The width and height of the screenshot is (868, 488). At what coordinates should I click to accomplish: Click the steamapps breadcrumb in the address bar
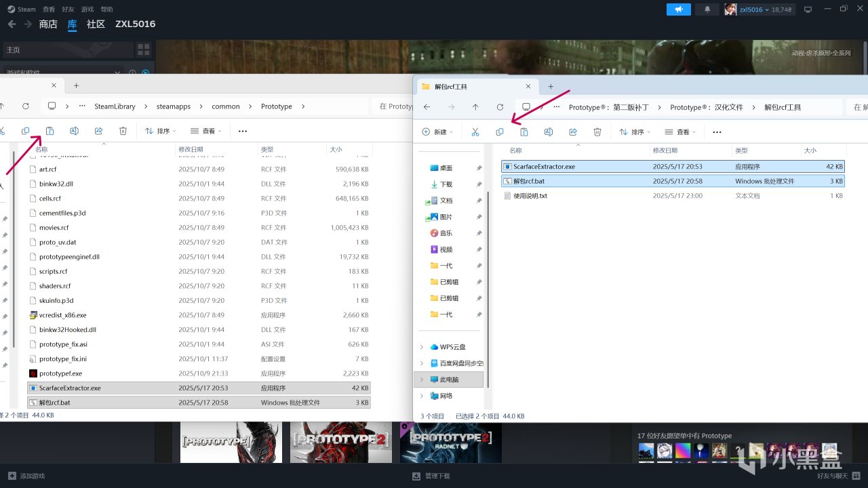174,106
